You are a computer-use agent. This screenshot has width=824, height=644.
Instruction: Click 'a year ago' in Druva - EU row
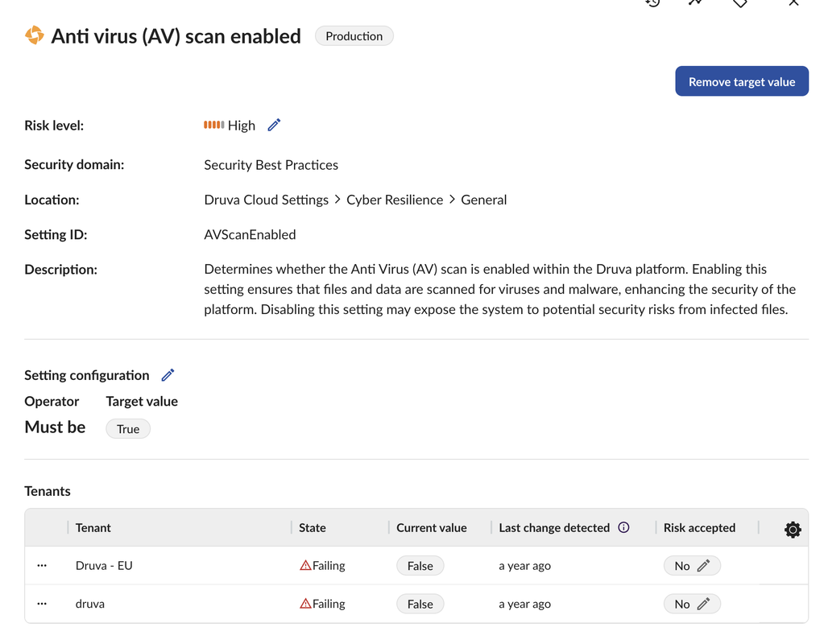click(524, 566)
